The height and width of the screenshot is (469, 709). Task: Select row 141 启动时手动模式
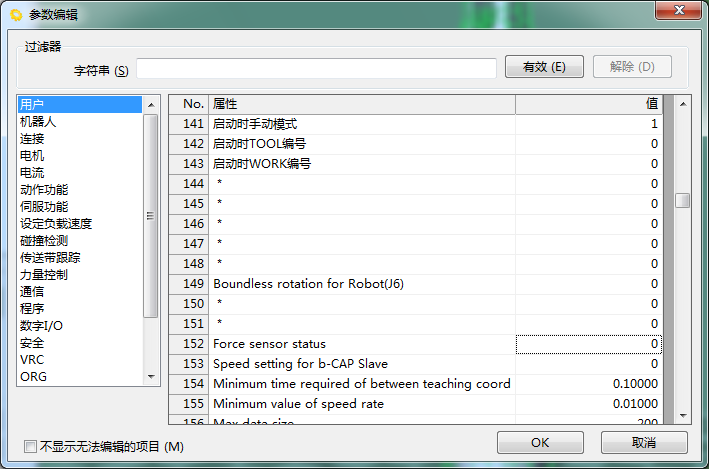tap(362, 124)
